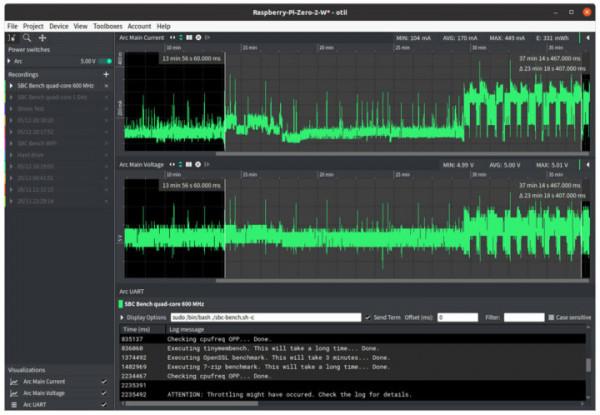
Task: Click the magnifier search icon in the left toolbar
Action: pos(27,37)
